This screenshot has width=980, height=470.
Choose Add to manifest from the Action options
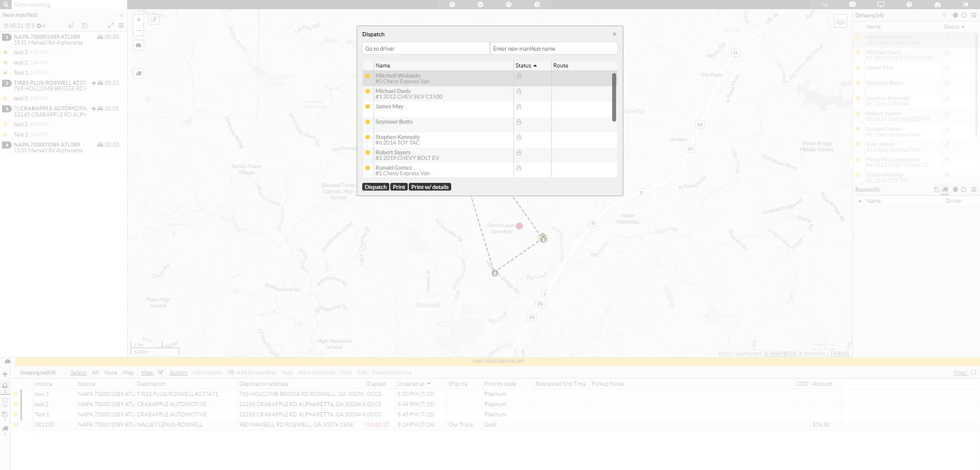[254, 372]
